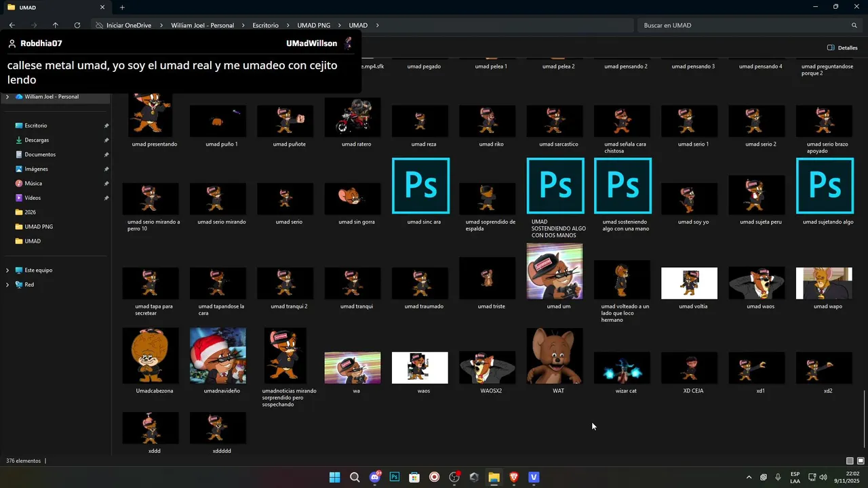Open a new File Explorer tab

[122, 7]
